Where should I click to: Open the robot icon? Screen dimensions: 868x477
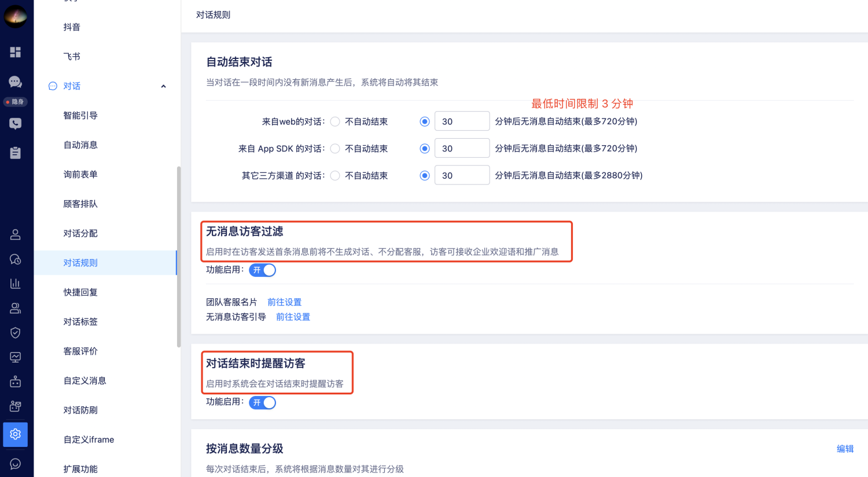click(16, 382)
